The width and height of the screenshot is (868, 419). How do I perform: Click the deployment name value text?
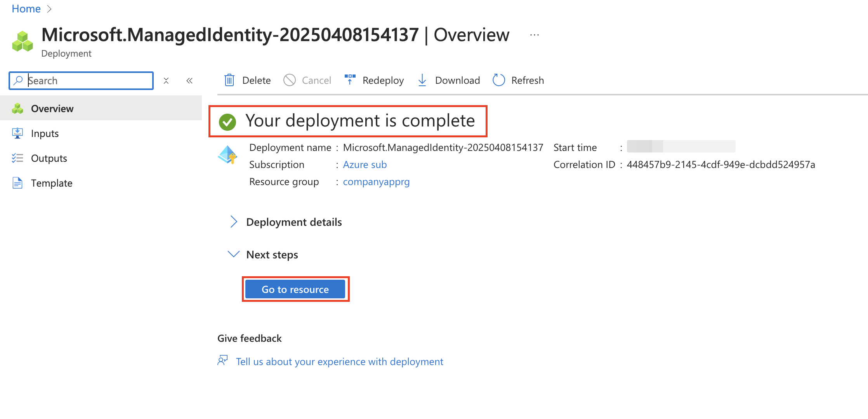click(443, 147)
